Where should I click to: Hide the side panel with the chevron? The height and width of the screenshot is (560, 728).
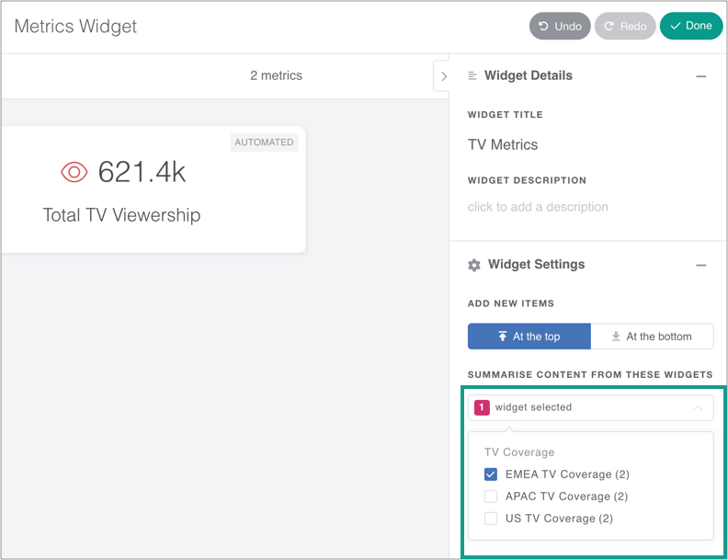(x=443, y=76)
